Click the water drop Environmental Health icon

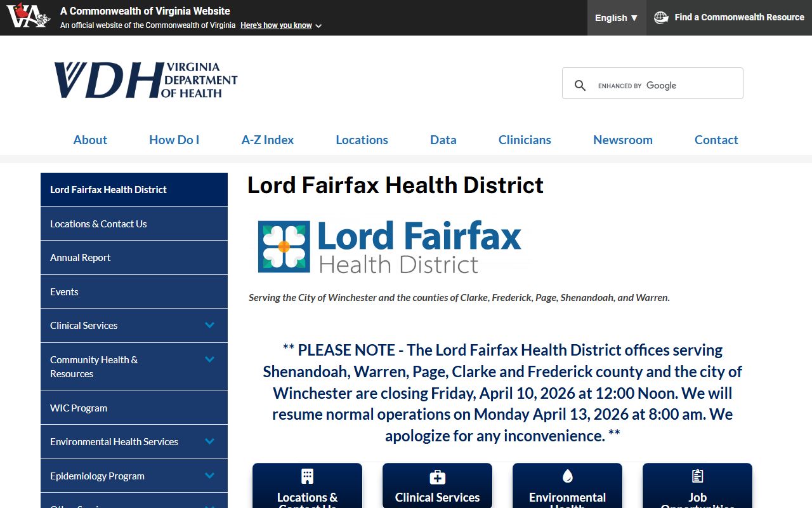(567, 476)
